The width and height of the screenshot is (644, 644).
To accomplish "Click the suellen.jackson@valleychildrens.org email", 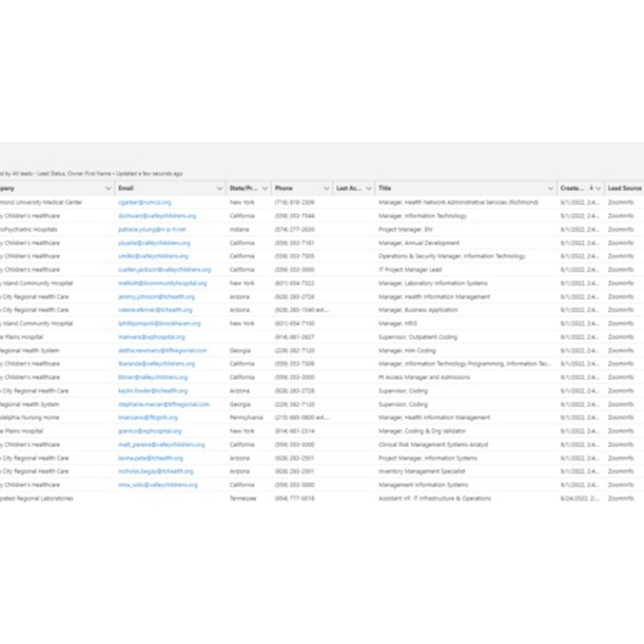I will coord(164,270).
